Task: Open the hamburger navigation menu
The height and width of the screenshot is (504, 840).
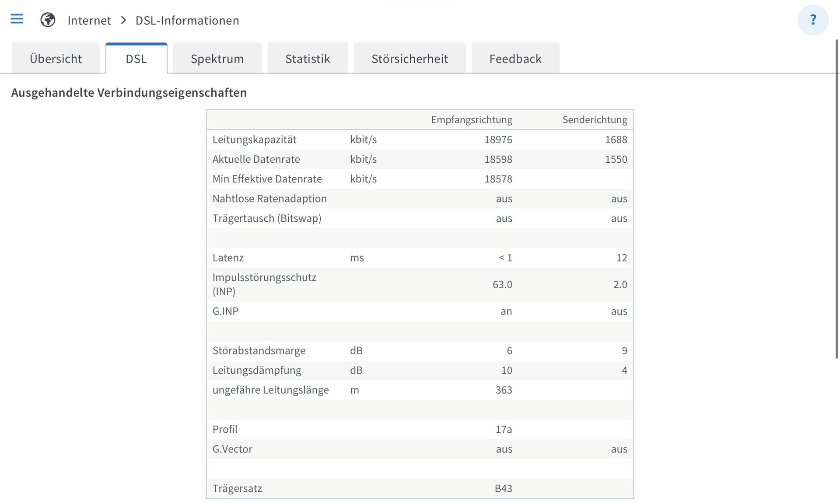Action: 17,19
